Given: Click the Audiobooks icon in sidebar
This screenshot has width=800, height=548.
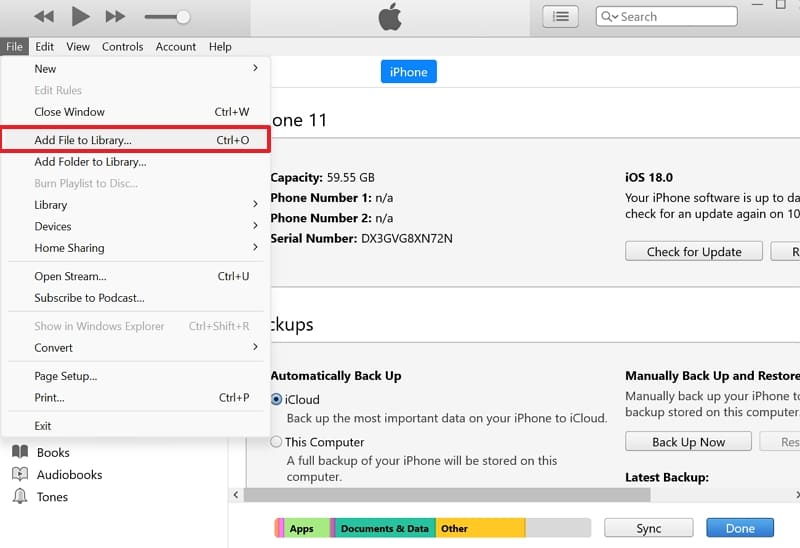Looking at the screenshot, I should [20, 474].
